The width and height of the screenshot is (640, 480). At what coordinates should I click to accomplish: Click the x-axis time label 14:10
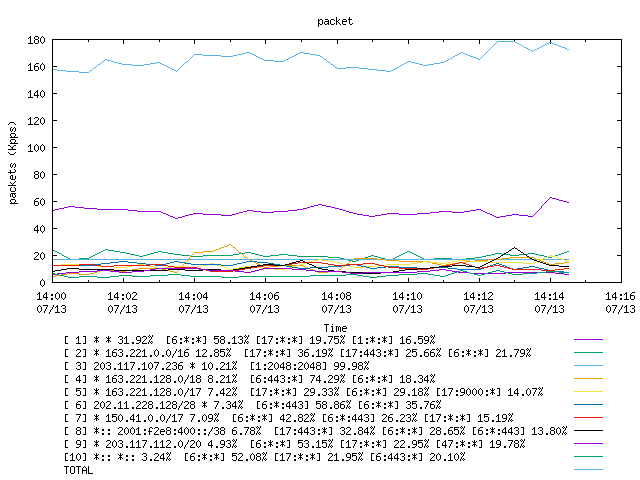(407, 296)
